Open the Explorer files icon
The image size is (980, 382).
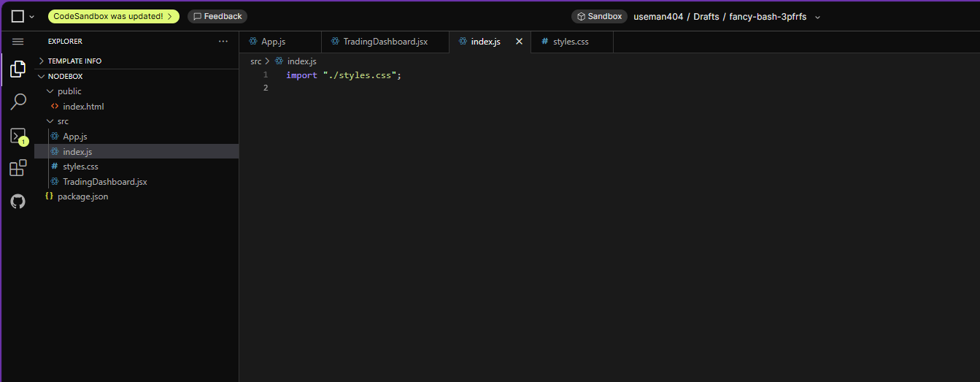tap(18, 69)
